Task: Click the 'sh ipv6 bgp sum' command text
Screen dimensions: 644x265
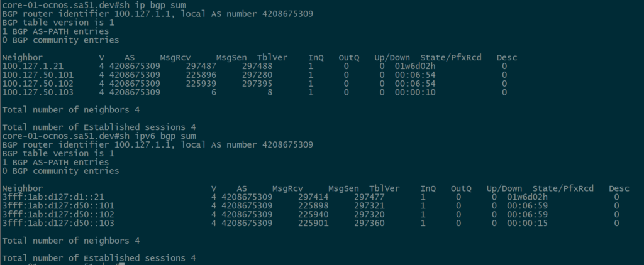Action: pos(157,136)
